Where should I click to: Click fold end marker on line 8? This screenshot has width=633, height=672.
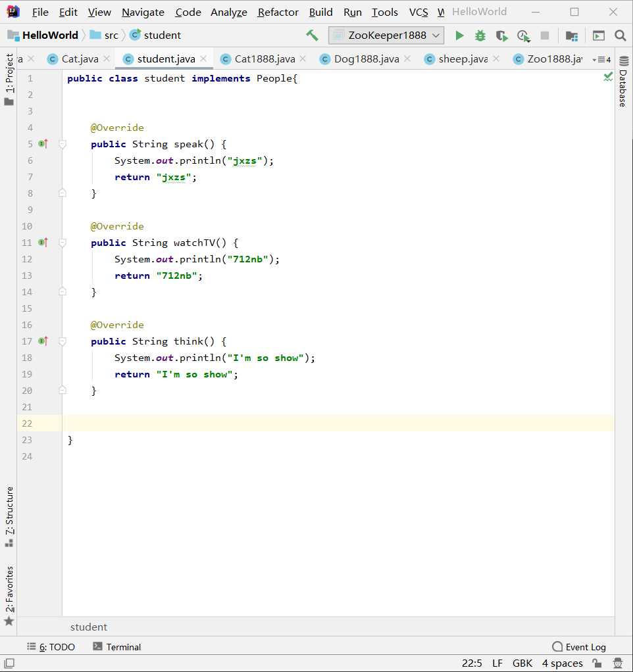tap(63, 193)
